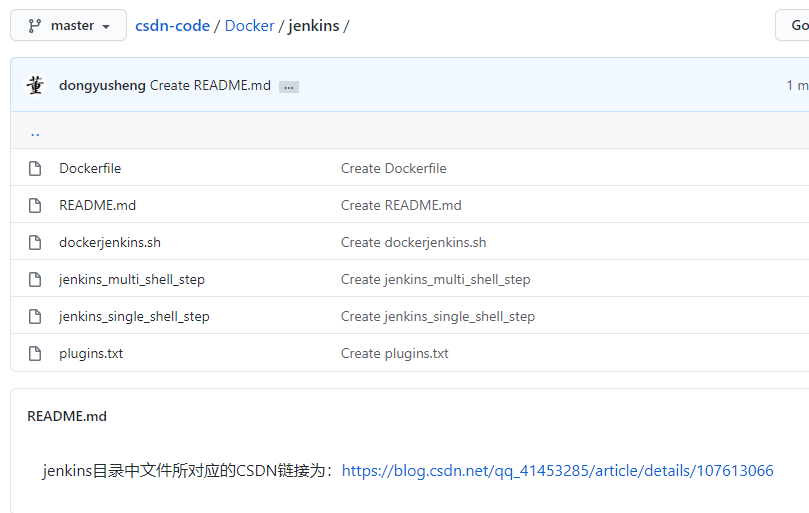This screenshot has height=513, width=809.
Task: Click file icon beside dockerjenkins.sh
Action: coord(35,243)
